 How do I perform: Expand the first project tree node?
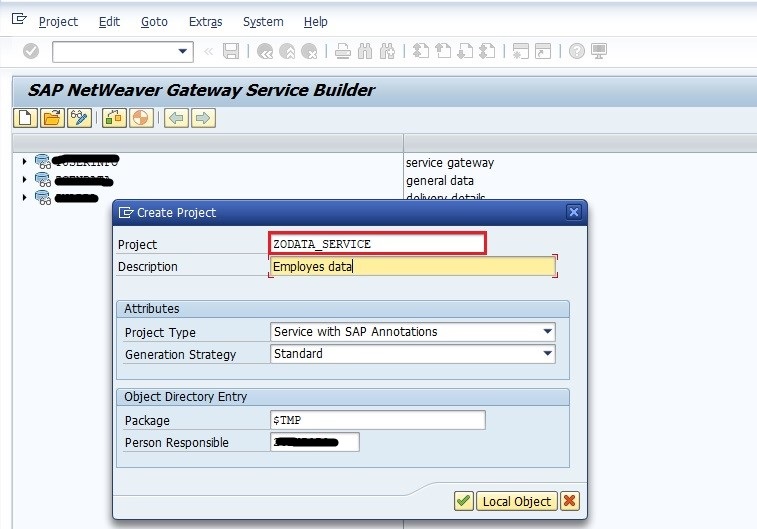coord(24,161)
